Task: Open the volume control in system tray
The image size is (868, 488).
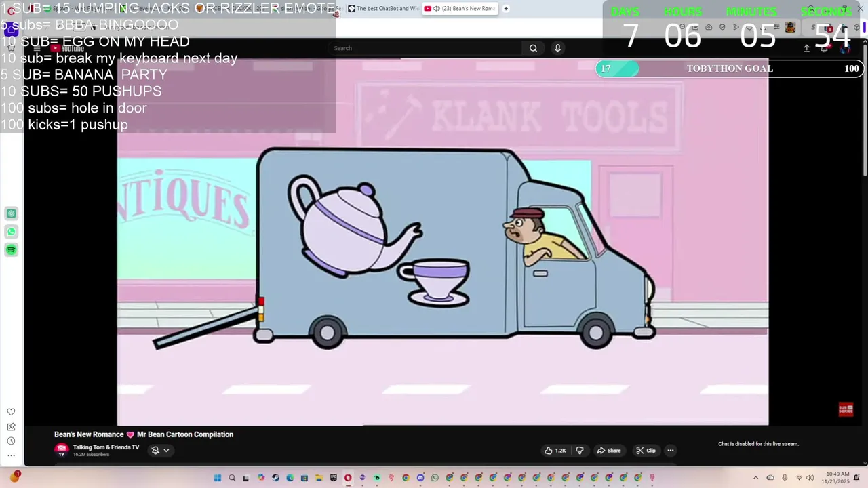Action: (x=810, y=478)
